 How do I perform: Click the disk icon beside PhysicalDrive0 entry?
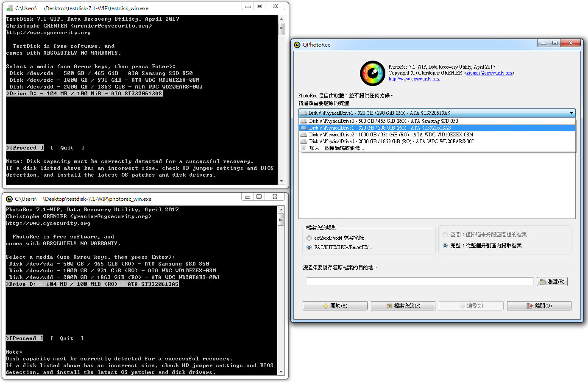(304, 121)
